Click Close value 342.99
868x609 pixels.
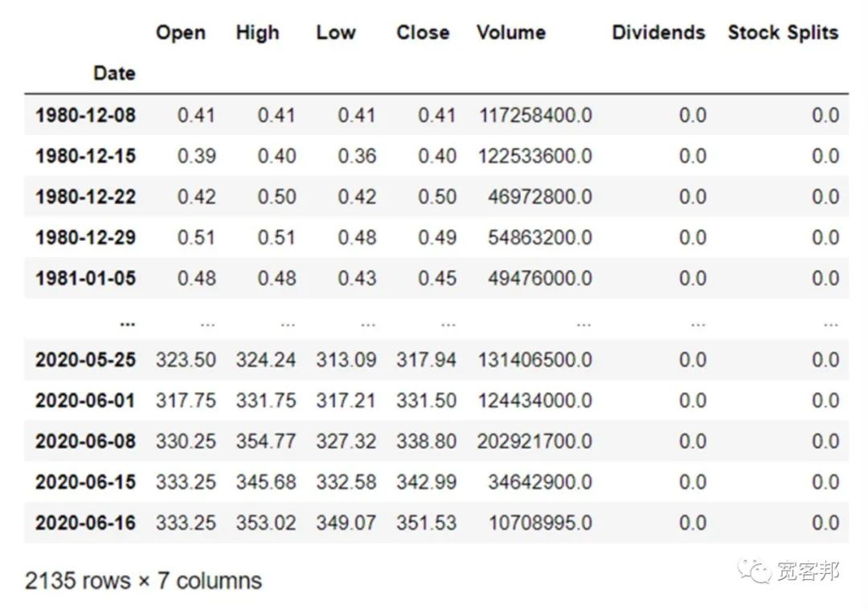pos(426,482)
